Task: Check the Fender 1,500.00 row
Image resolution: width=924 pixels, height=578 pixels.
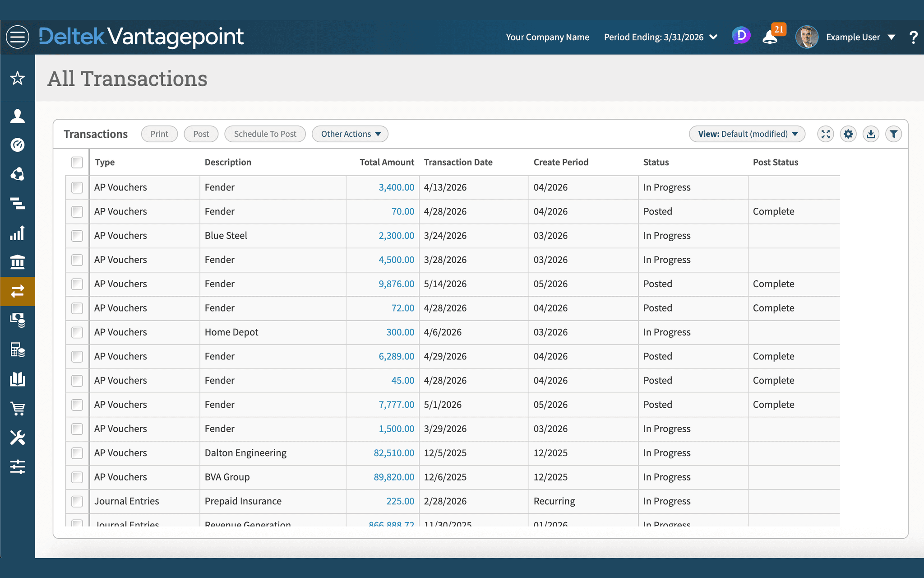Action: click(77, 429)
